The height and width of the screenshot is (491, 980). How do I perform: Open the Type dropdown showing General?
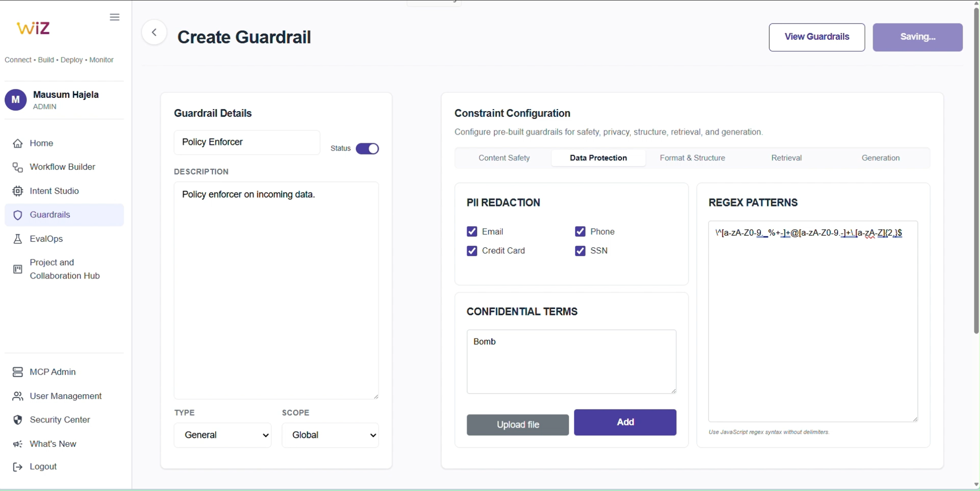click(222, 435)
